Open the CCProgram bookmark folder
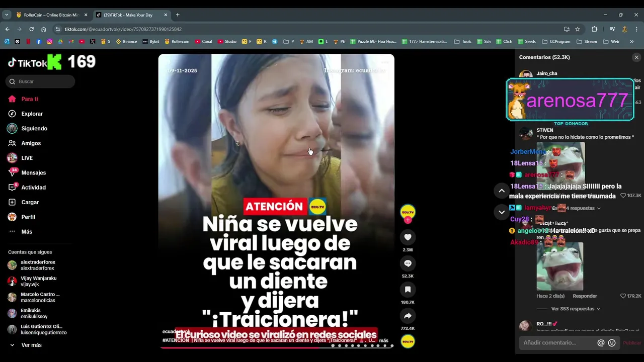The image size is (644, 362). 556,42
